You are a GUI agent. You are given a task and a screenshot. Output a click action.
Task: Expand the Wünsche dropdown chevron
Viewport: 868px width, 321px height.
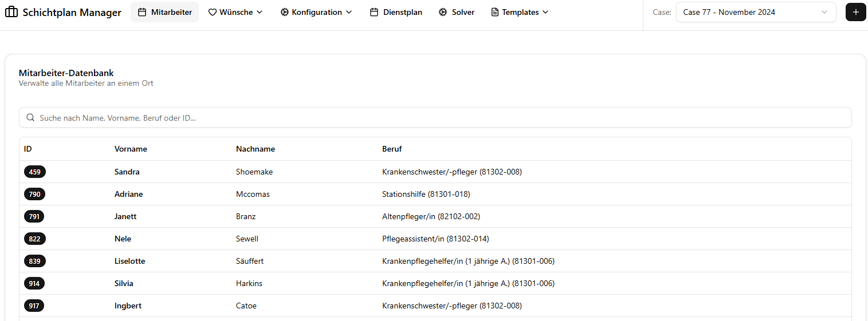click(259, 12)
